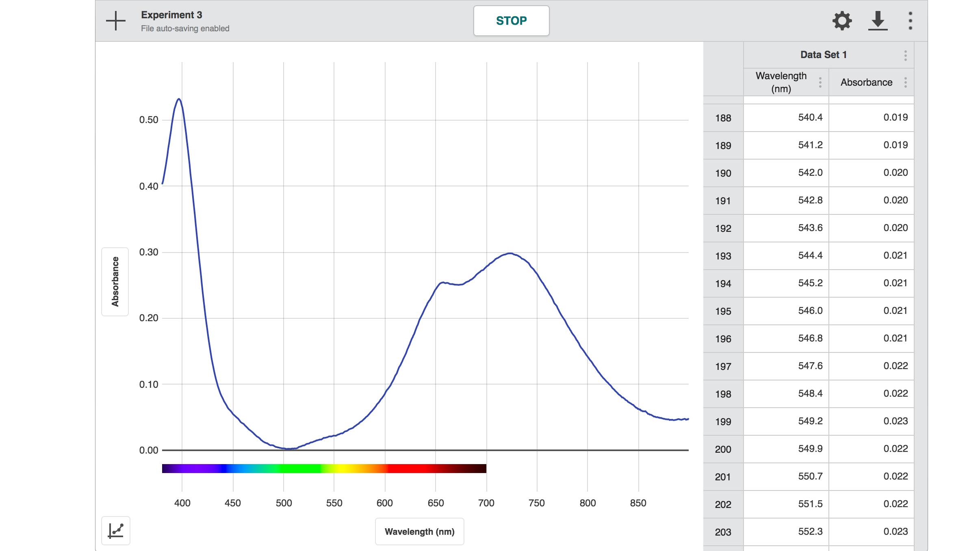Select wavelength cell 549.2
The width and height of the screenshot is (980, 551).
[786, 421]
